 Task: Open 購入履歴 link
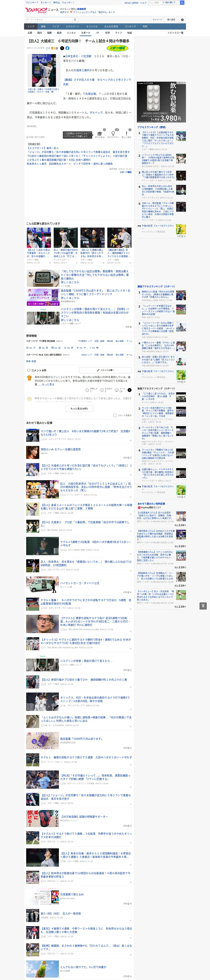[x=171, y=20]
